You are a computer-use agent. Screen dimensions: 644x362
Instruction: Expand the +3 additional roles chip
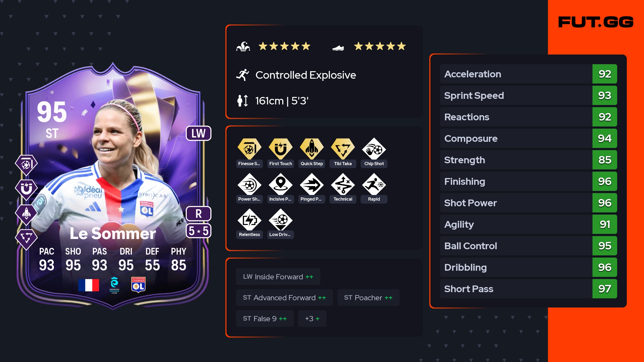click(x=312, y=318)
